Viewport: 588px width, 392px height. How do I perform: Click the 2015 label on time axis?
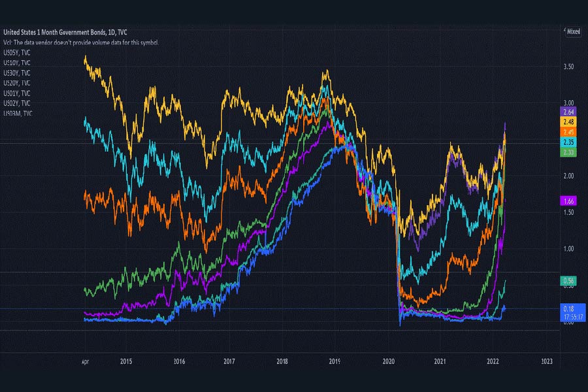pyautogui.click(x=126, y=361)
